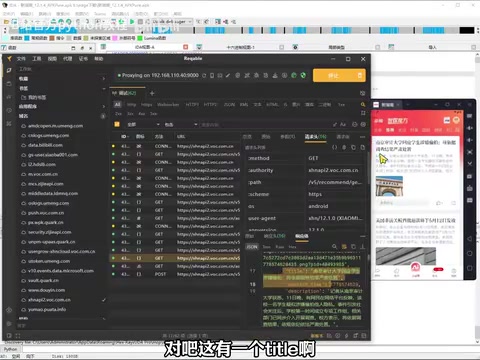Select the HTTP2 protocol filter

coord(210,105)
